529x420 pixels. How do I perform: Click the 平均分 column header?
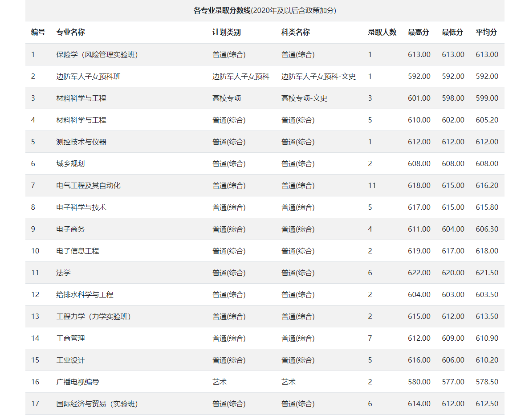(x=487, y=33)
